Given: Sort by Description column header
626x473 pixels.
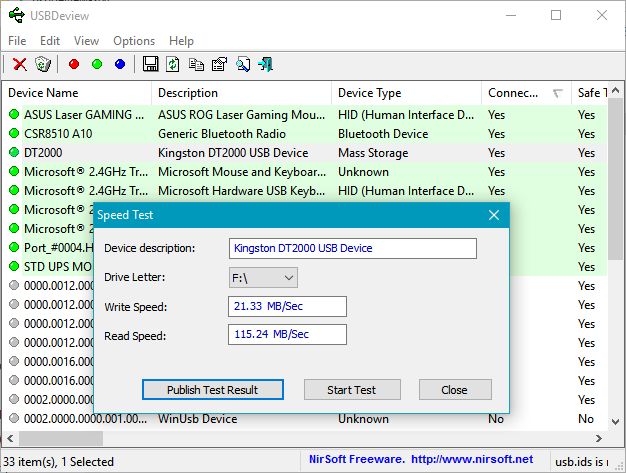Looking at the screenshot, I should coord(242,93).
